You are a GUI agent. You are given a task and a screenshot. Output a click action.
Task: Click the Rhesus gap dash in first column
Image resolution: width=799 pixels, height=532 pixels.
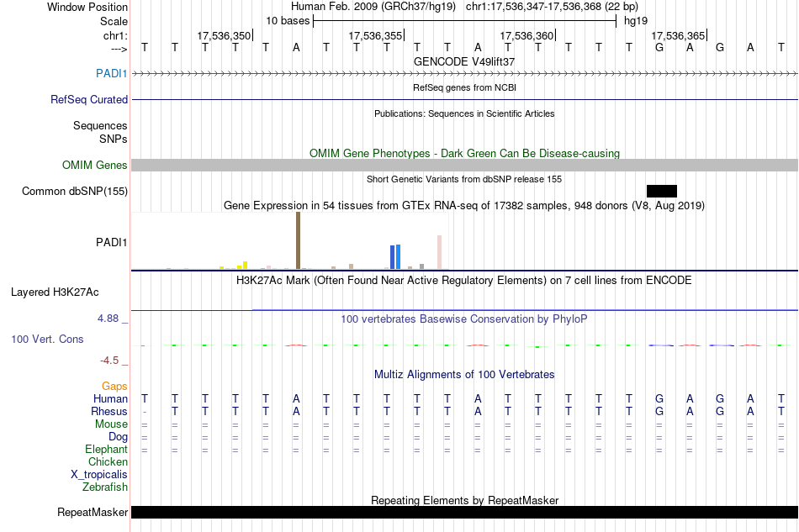pyautogui.click(x=145, y=411)
